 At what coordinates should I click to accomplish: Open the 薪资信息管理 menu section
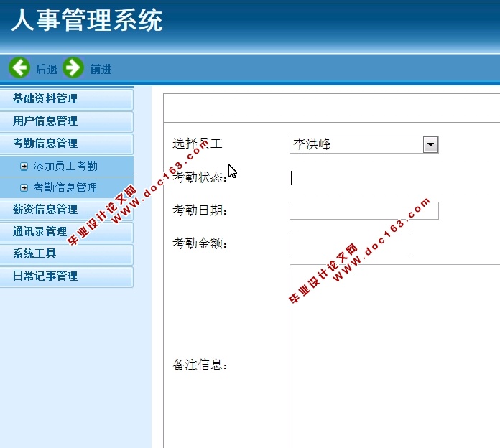pyautogui.click(x=45, y=210)
